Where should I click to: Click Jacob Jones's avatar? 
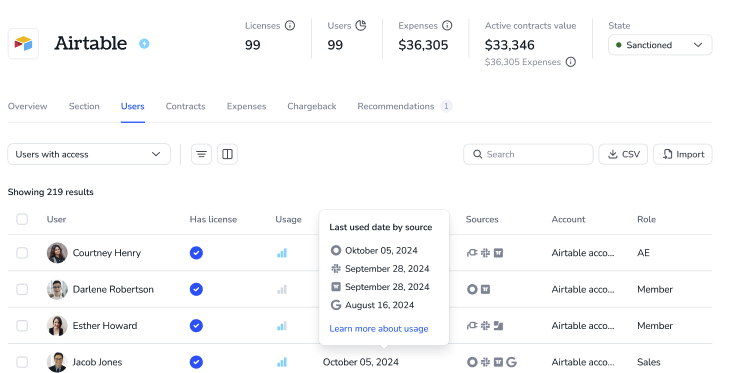pyautogui.click(x=57, y=362)
